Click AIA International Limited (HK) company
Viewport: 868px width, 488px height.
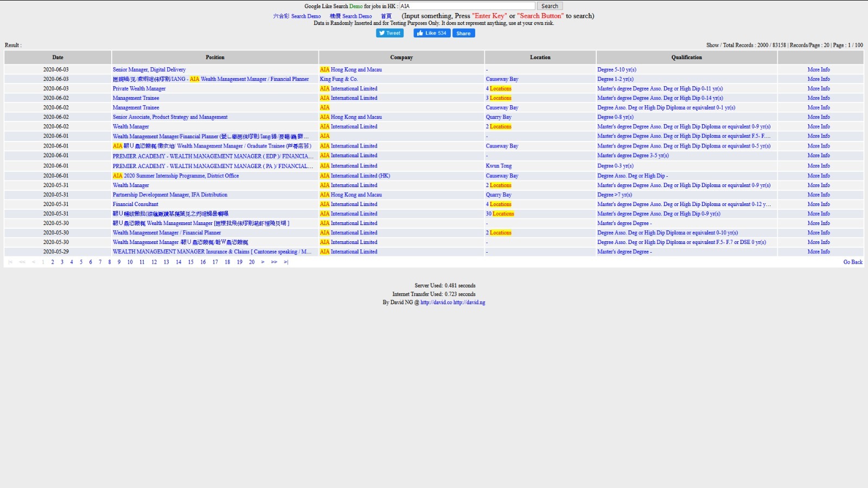pos(355,176)
